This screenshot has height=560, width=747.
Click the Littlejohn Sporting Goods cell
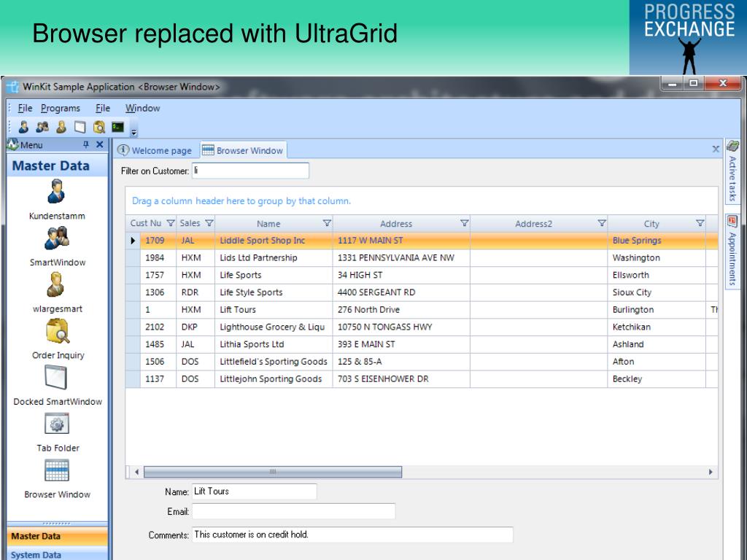point(273,379)
